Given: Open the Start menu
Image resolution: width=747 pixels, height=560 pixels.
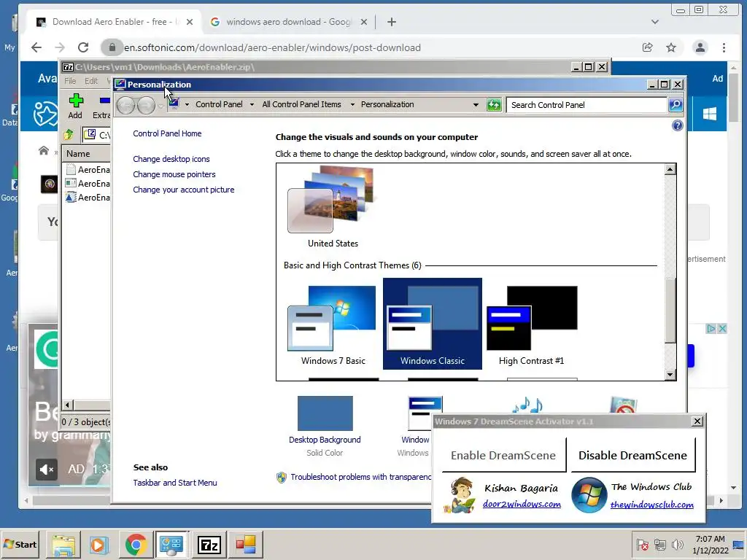Looking at the screenshot, I should [x=20, y=544].
